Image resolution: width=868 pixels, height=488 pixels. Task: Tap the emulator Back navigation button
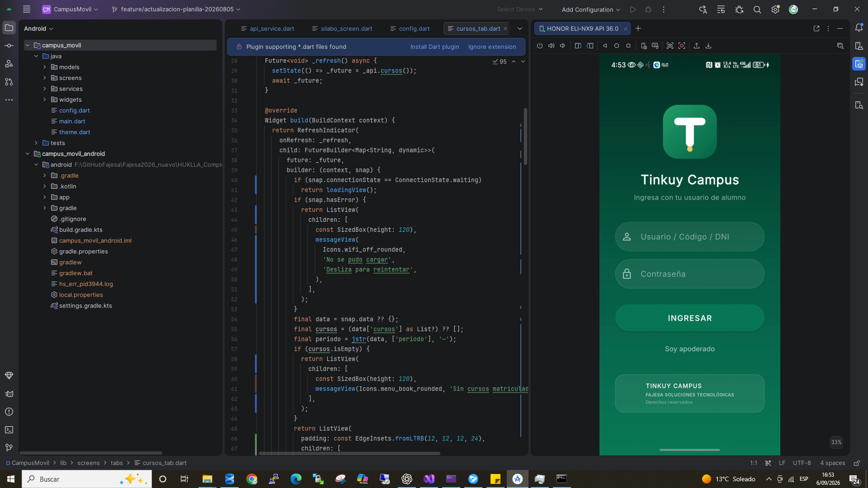click(x=605, y=46)
